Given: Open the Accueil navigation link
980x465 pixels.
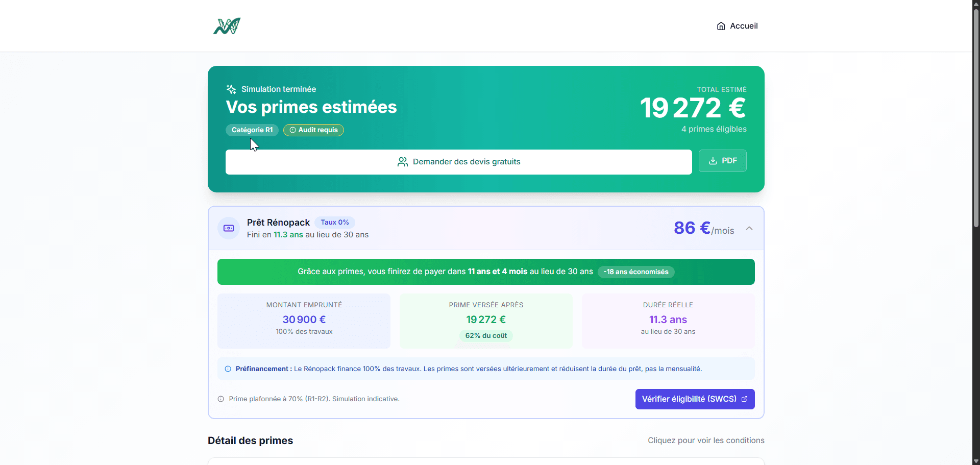Looking at the screenshot, I should 743,26.
